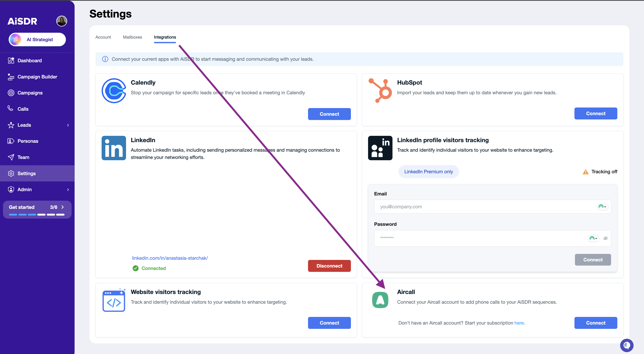Focus the Password input field

click(492, 238)
